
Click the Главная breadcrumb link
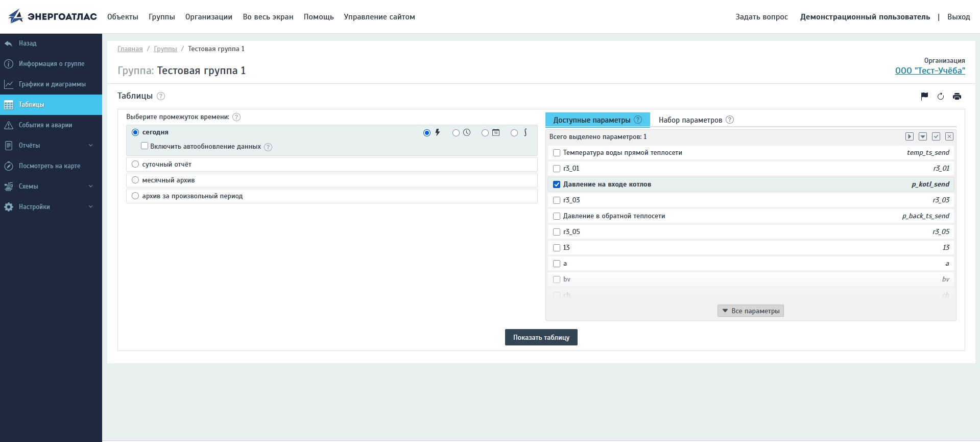(130, 49)
